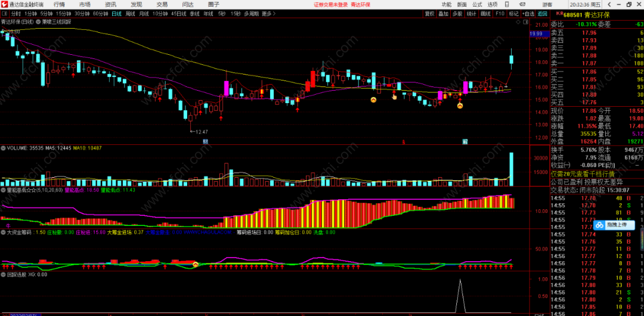Click the 复权 button
Screen dimensions: 644x316
[429, 14]
